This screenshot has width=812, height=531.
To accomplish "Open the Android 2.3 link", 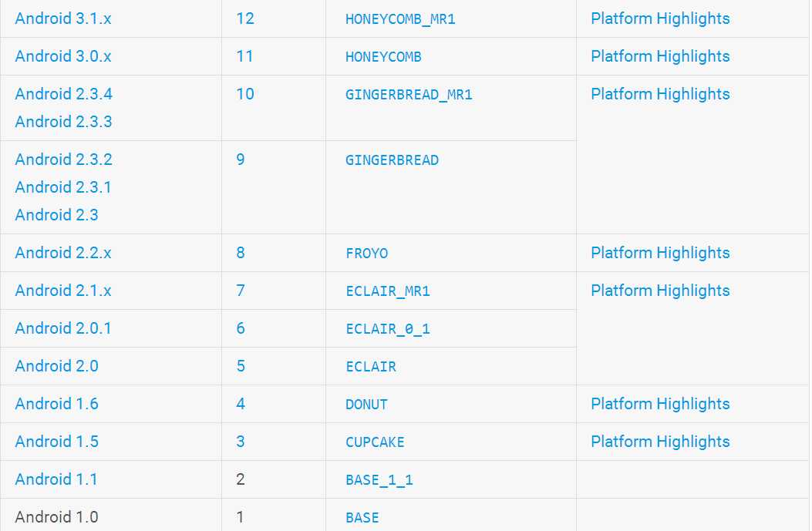I will [x=56, y=215].
